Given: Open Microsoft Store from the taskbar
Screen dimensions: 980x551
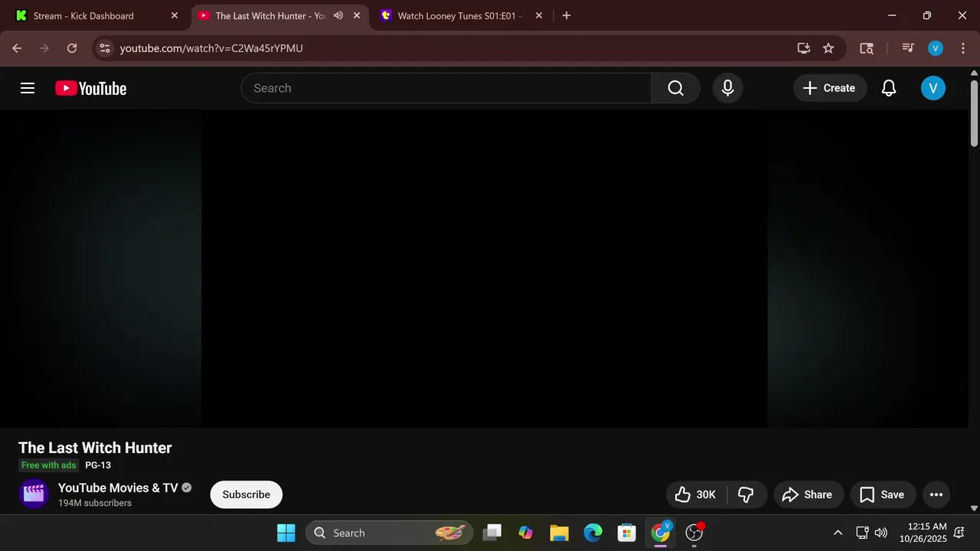Looking at the screenshot, I should coord(626,533).
